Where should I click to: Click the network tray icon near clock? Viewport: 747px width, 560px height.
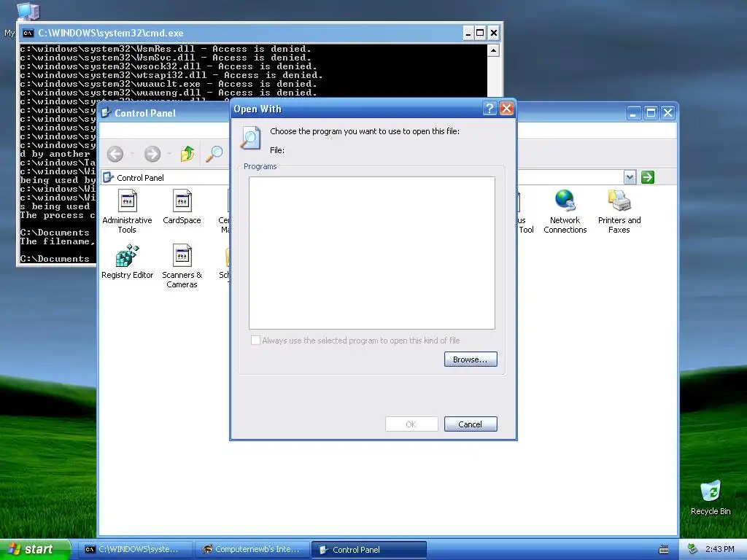pyautogui.click(x=692, y=549)
